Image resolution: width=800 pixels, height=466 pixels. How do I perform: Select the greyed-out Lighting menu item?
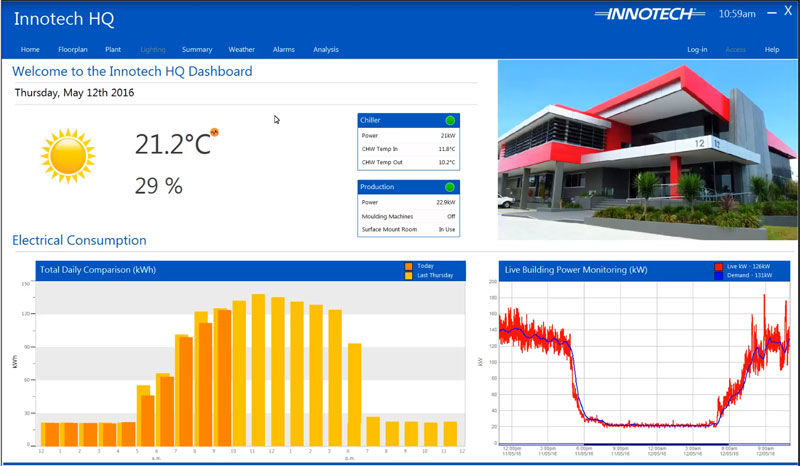point(153,50)
